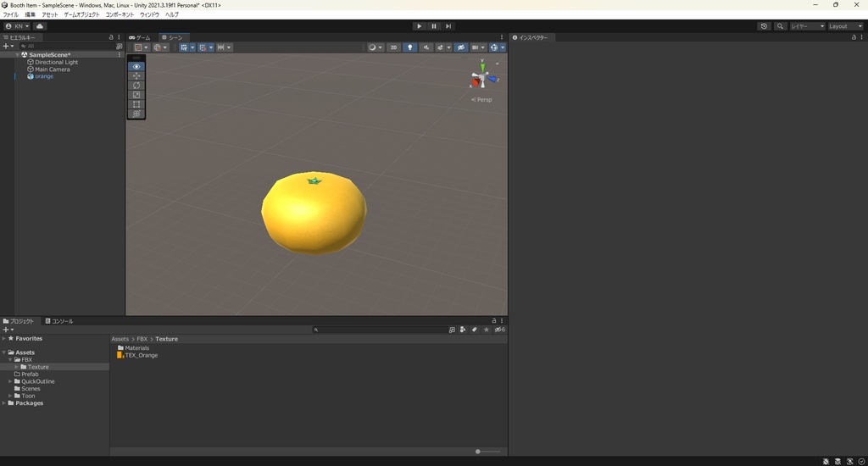Select the Rotate tool in scene tools
868x466 pixels.
pos(136,86)
